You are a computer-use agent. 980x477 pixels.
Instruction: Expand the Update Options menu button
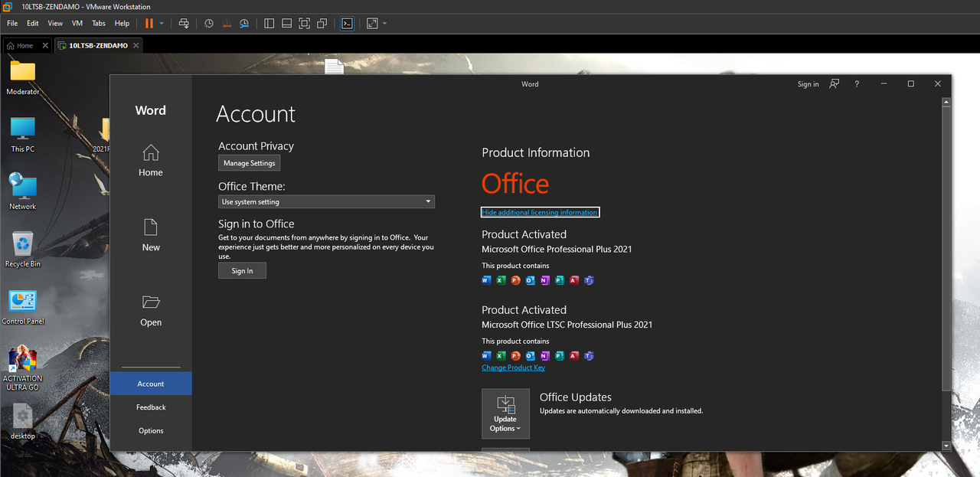(505, 413)
